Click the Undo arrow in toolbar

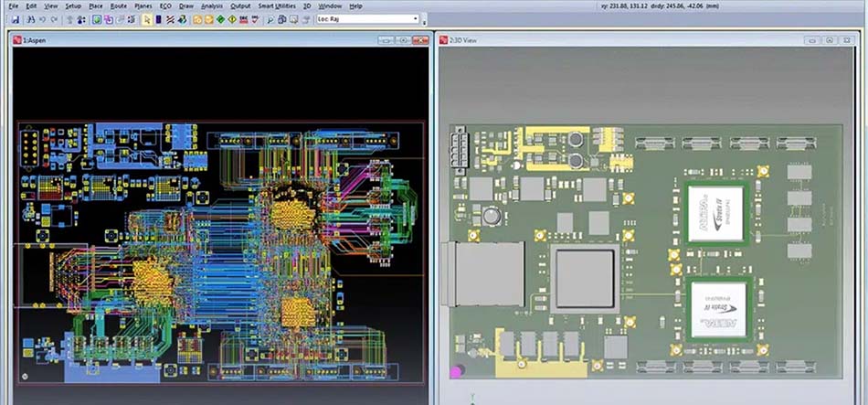pos(43,19)
